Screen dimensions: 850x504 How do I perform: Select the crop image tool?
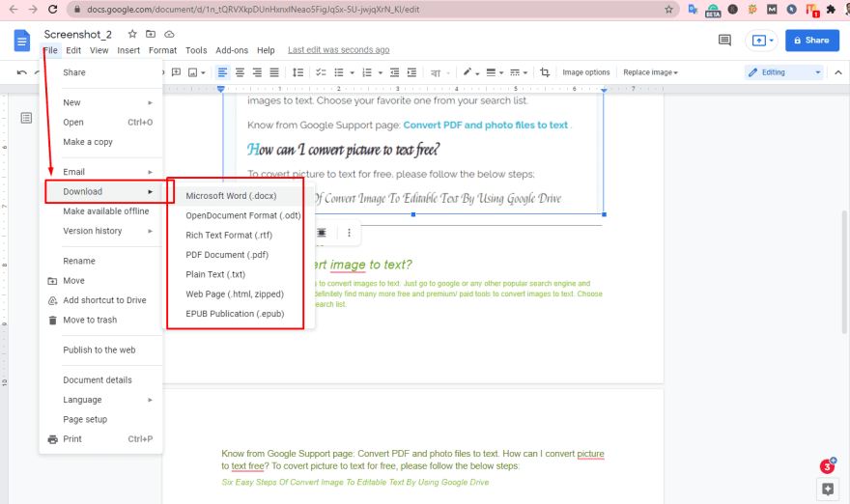545,72
